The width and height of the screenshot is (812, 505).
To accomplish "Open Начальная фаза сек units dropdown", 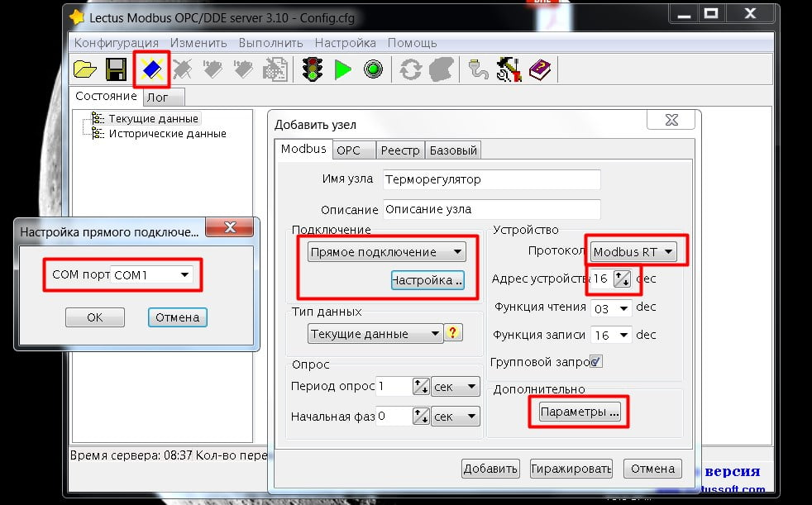I will pyautogui.click(x=456, y=417).
